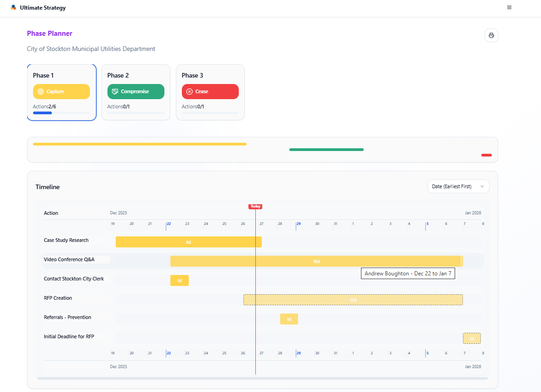The width and height of the screenshot is (541, 392).
Task: Click the yellow phase bar in summary strip
Action: (x=139, y=144)
